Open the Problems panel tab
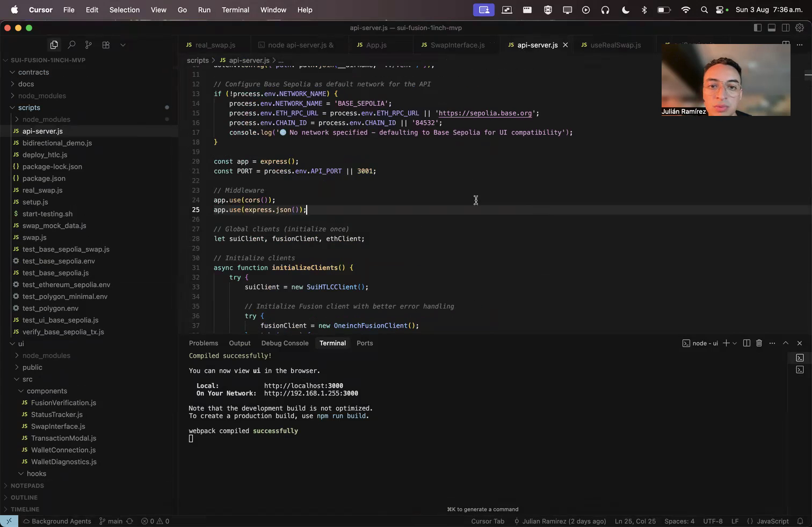Screen dimensions: 812x527 (x=204, y=343)
